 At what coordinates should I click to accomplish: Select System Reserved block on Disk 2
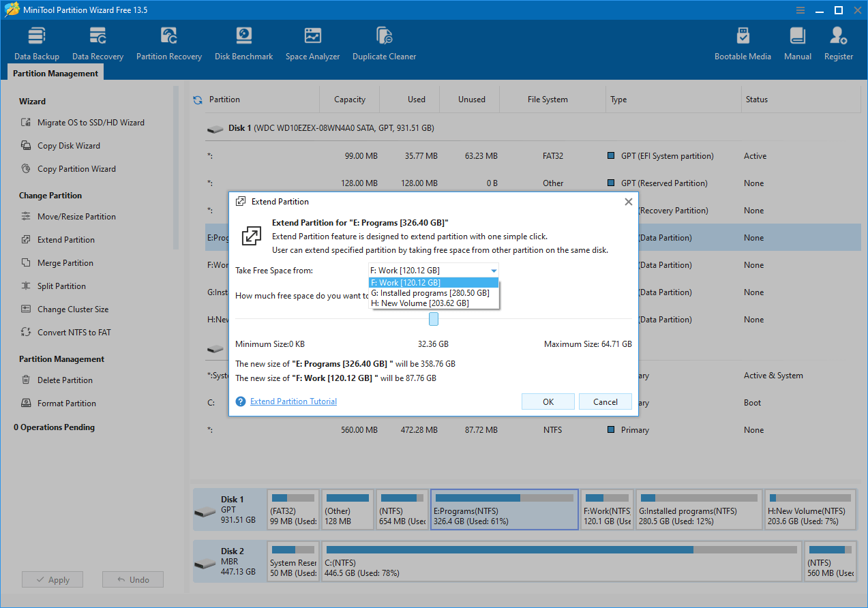(293, 561)
